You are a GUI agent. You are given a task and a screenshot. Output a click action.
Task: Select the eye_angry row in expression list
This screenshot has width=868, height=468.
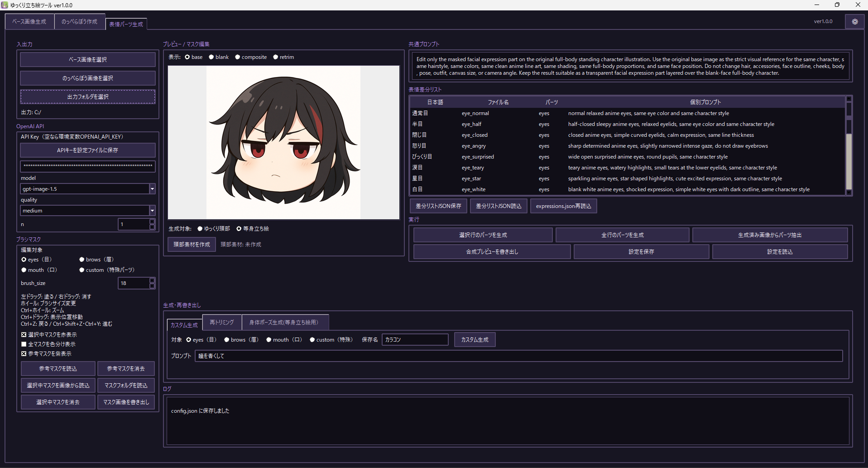[x=628, y=146]
